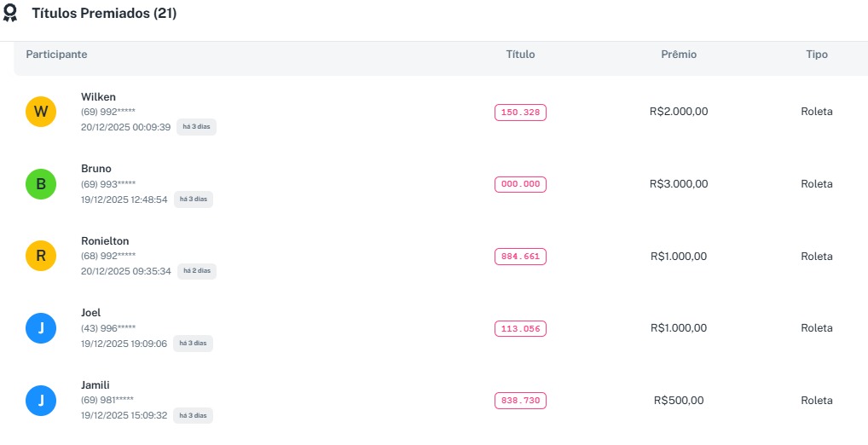The image size is (868, 445).
Task: Click the "há 3 dias" tag for Wilken
Action: [x=197, y=127]
